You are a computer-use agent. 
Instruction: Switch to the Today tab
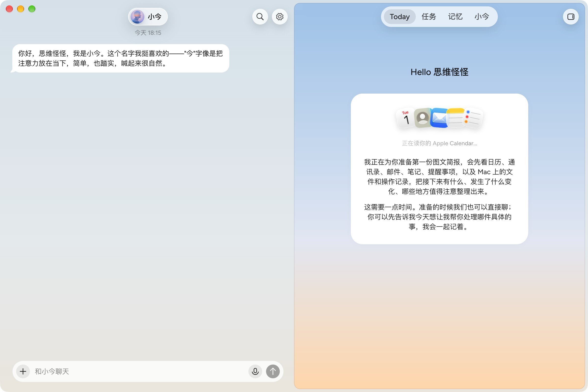(400, 17)
